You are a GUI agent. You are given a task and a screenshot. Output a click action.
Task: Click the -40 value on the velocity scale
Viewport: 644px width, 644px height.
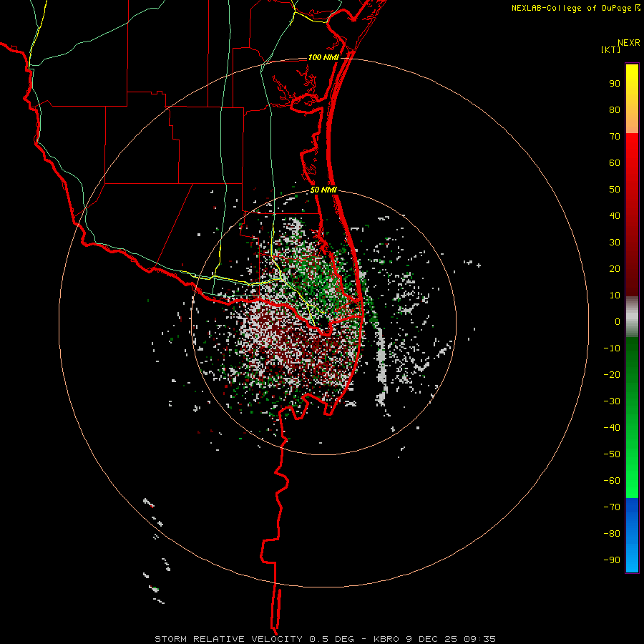tap(612, 428)
